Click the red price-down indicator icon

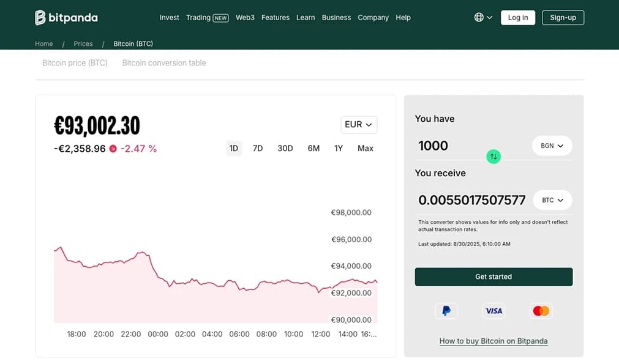[113, 149]
